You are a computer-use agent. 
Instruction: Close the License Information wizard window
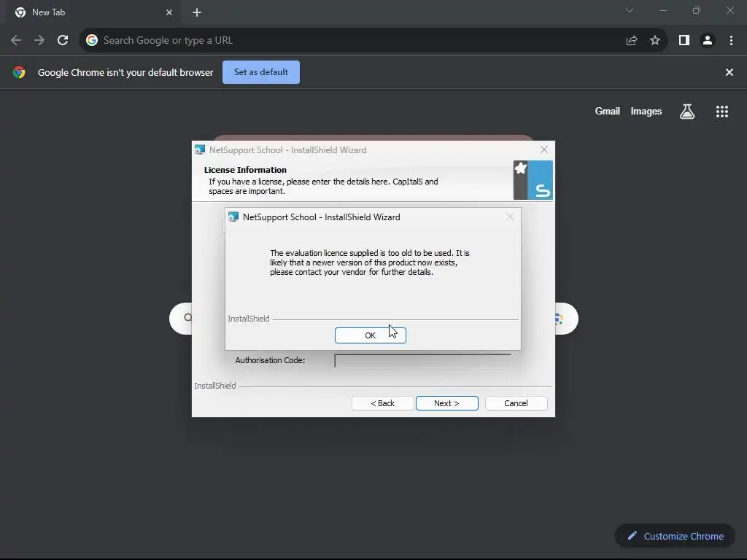(544, 149)
